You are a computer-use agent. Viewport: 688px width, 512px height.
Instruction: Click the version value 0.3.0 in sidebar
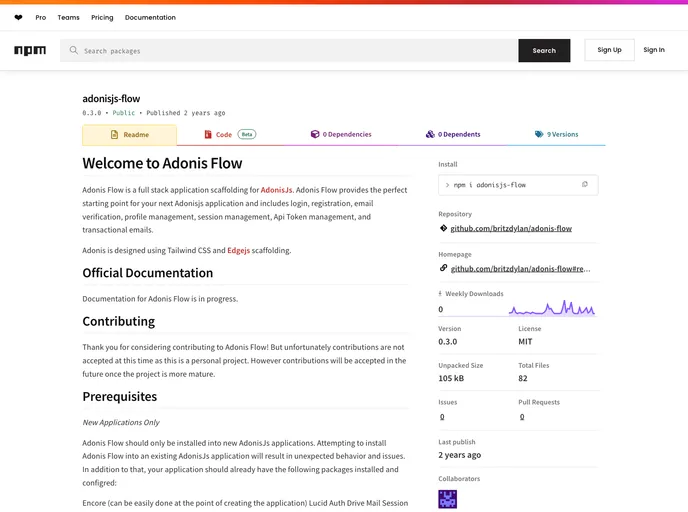click(x=448, y=341)
